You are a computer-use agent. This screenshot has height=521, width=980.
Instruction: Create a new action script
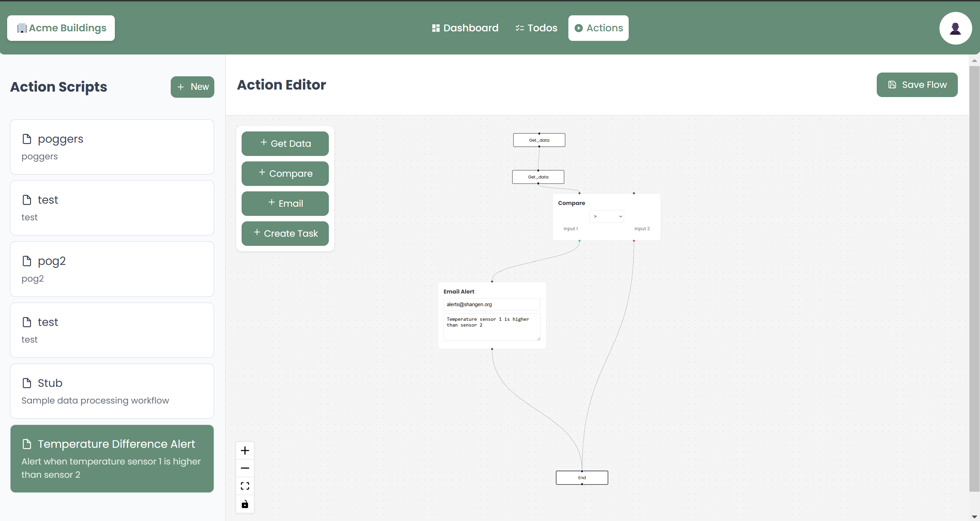(x=192, y=87)
